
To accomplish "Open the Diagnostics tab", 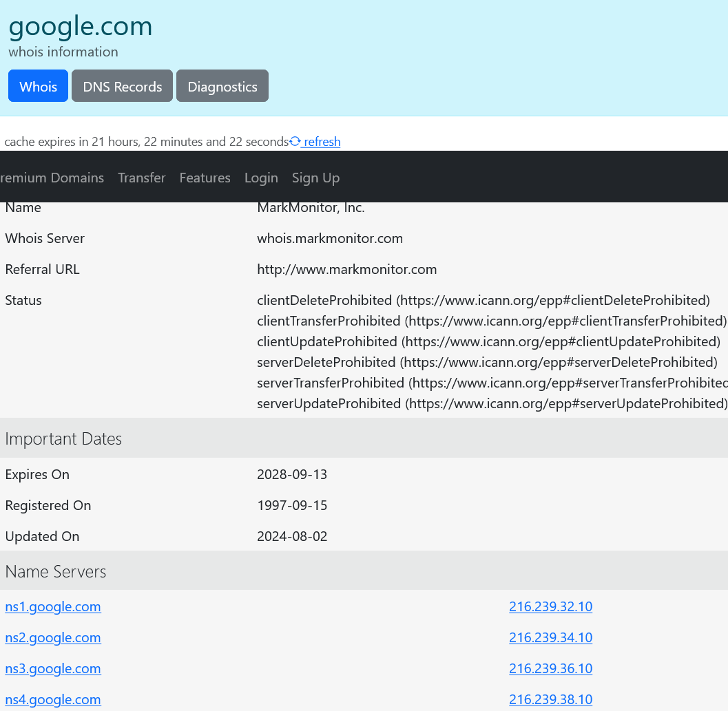I will (x=222, y=86).
